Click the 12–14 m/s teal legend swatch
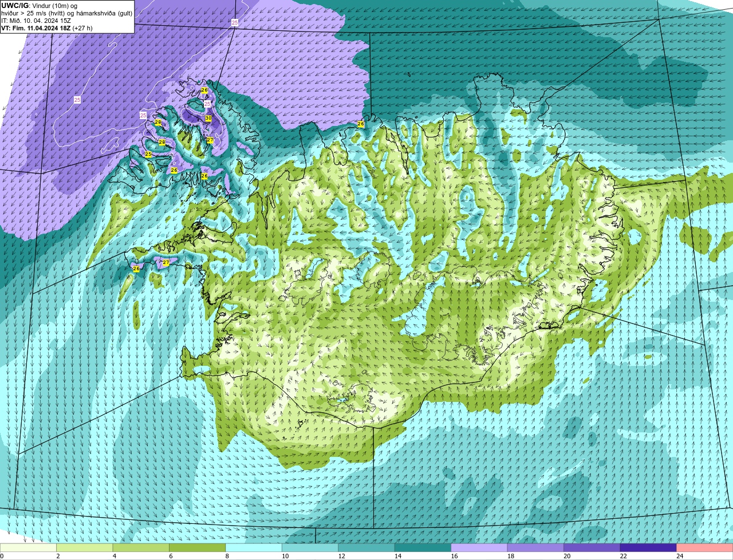Viewport: 733px width, 560px height. (x=367, y=547)
